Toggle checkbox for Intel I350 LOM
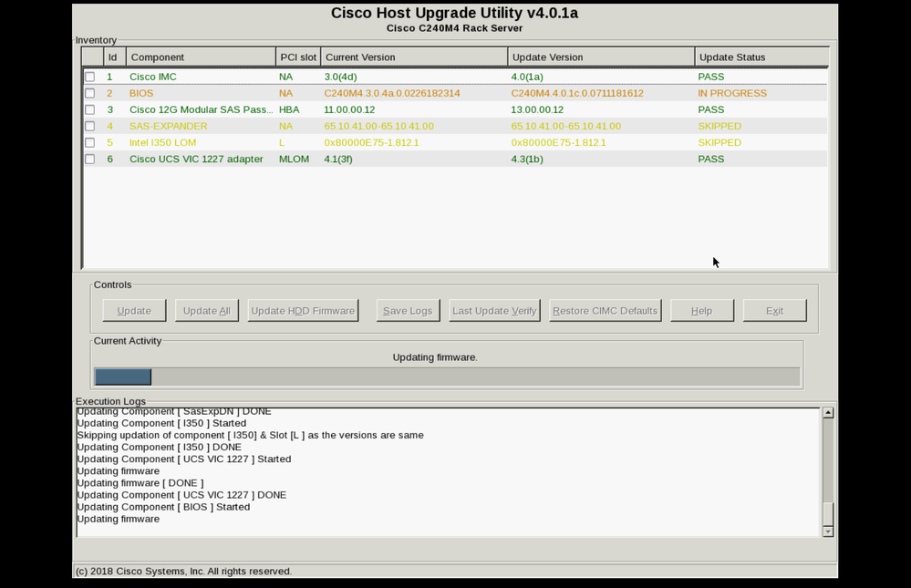Screen dimensions: 911x588 pos(89,142)
